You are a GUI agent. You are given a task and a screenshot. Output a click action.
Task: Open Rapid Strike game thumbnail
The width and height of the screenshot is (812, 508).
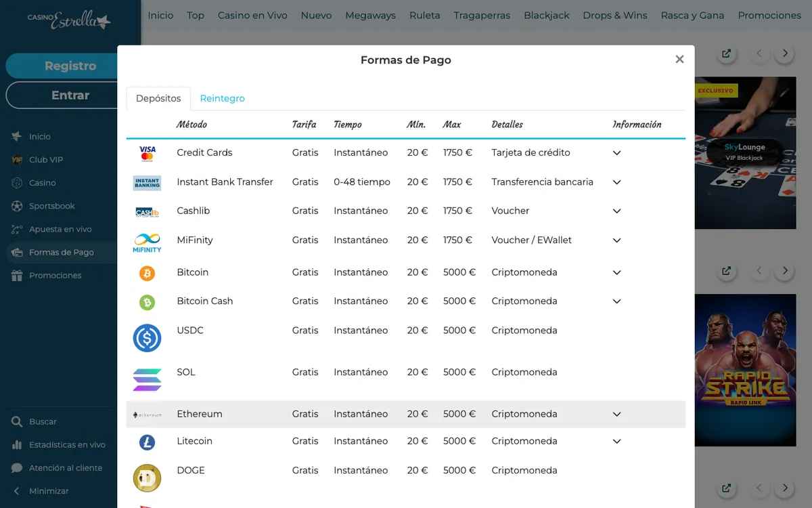click(x=745, y=370)
